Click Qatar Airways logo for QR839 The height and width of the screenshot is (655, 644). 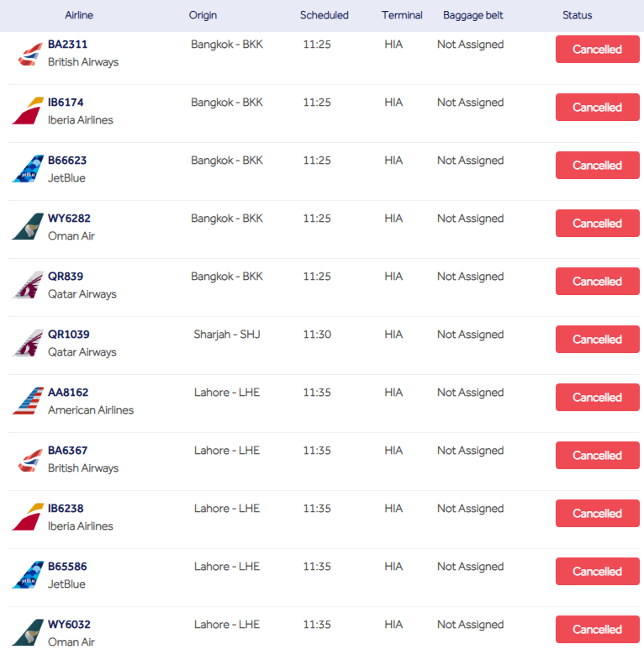pyautogui.click(x=28, y=285)
